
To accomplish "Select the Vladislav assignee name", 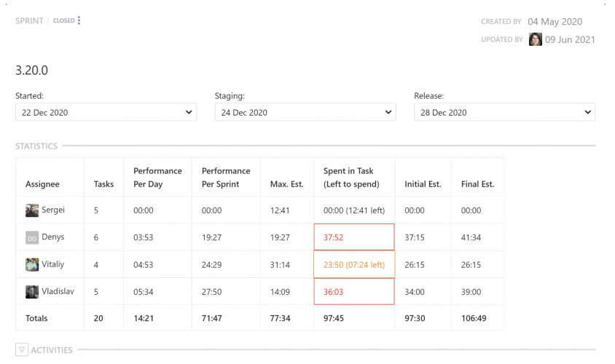I will click(58, 291).
